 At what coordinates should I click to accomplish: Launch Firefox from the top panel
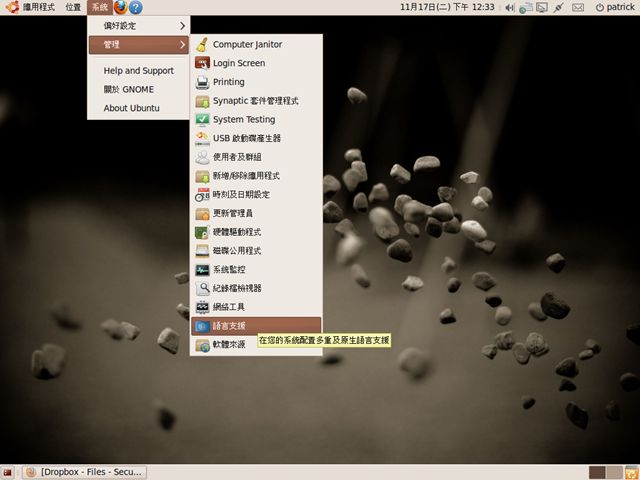(120, 7)
